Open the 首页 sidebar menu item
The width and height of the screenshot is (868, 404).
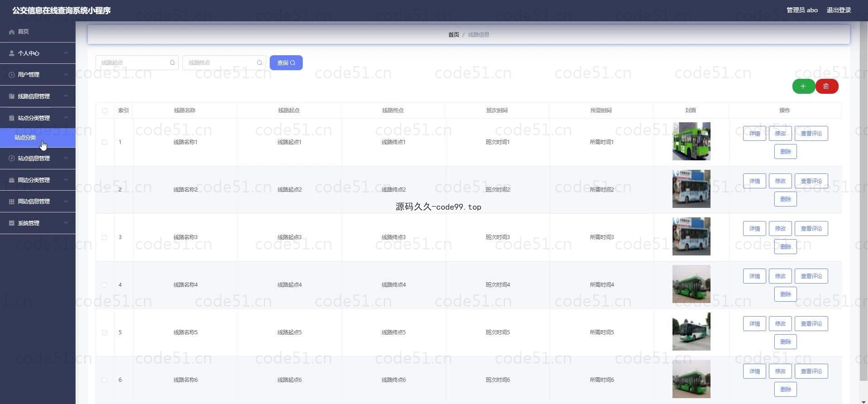pos(38,32)
